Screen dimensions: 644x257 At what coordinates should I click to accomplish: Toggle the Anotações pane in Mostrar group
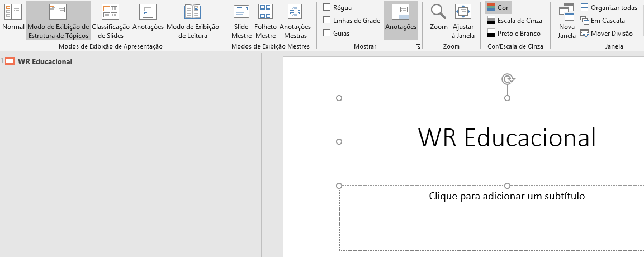(401, 20)
